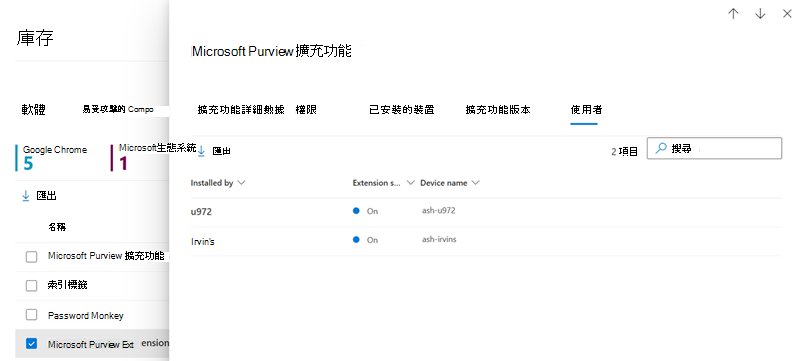The width and height of the screenshot is (800, 361).
Task: Click the 名稱 column header
Action: tap(57, 227)
